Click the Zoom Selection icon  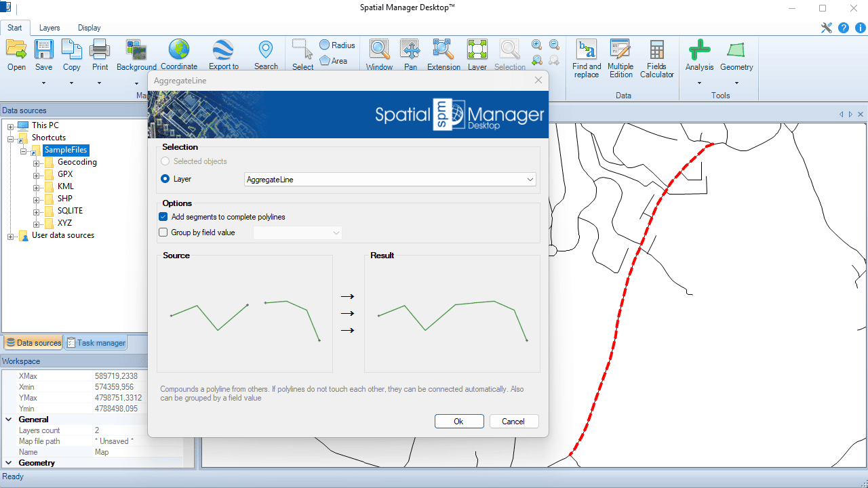(x=510, y=49)
